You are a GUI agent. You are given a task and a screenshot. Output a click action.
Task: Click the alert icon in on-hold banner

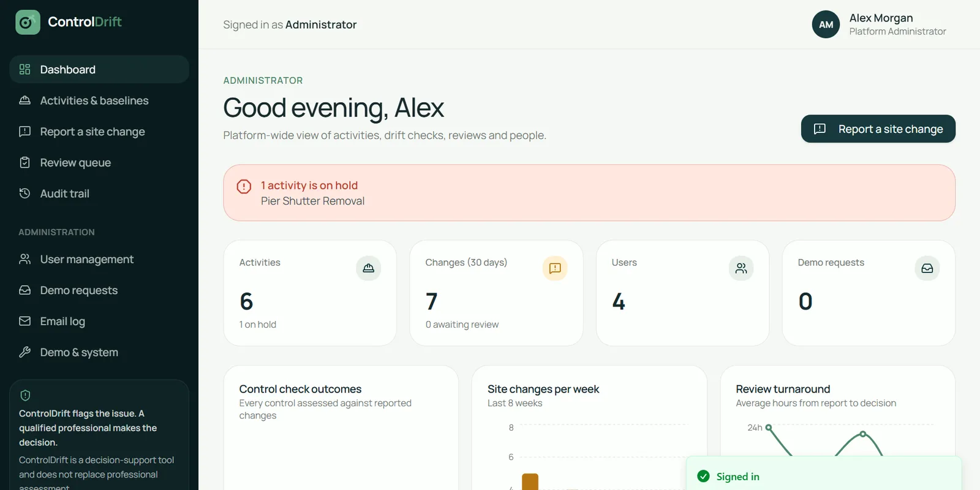coord(244,186)
